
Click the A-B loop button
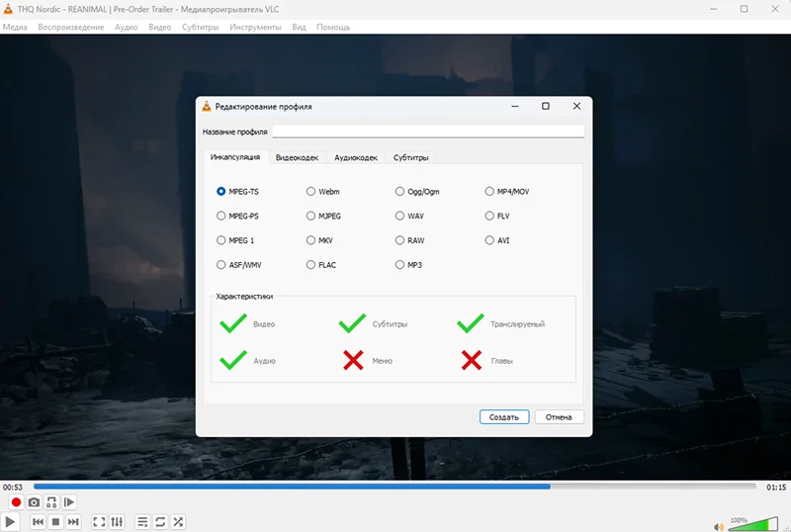click(x=51, y=502)
